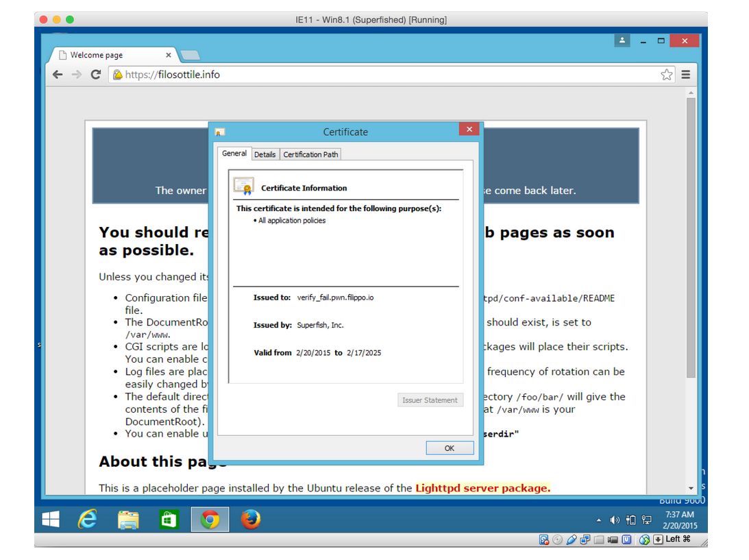Click the page scrollbar up arrow
749x560 pixels.
pyautogui.click(x=691, y=93)
